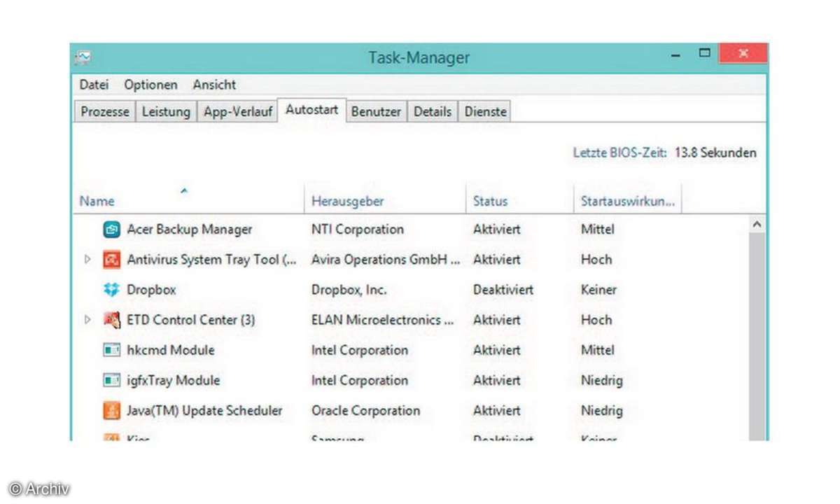Click the Dropbox logo icon
This screenshot has height=504, width=840.
click(111, 289)
